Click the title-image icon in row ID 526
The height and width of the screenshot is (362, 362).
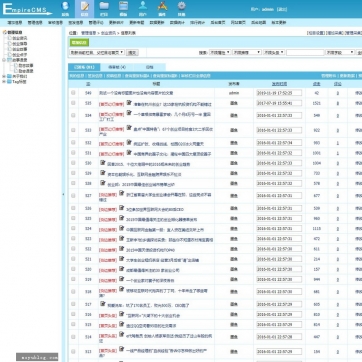pos(122,208)
